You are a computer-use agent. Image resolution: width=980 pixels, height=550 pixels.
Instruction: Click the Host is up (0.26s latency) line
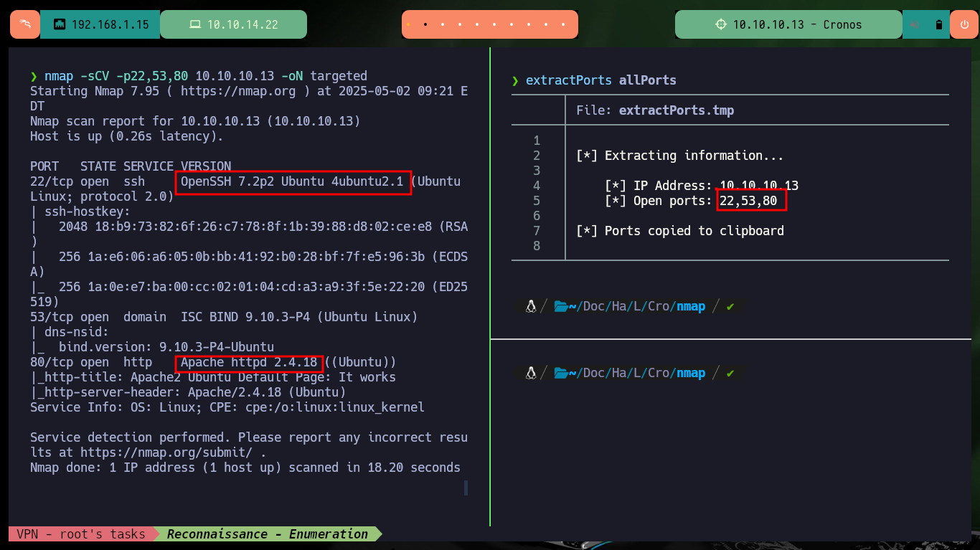tap(127, 136)
